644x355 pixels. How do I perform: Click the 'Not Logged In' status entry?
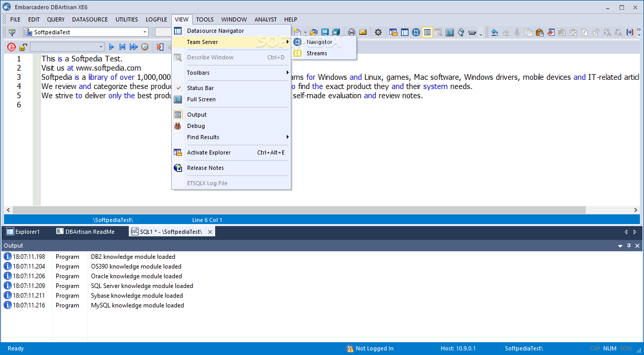[x=370, y=349]
